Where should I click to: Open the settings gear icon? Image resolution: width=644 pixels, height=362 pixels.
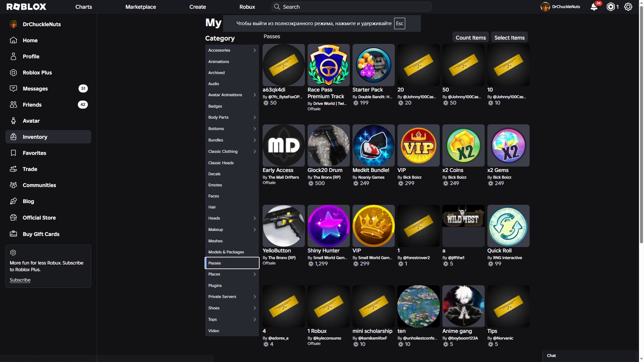(628, 7)
